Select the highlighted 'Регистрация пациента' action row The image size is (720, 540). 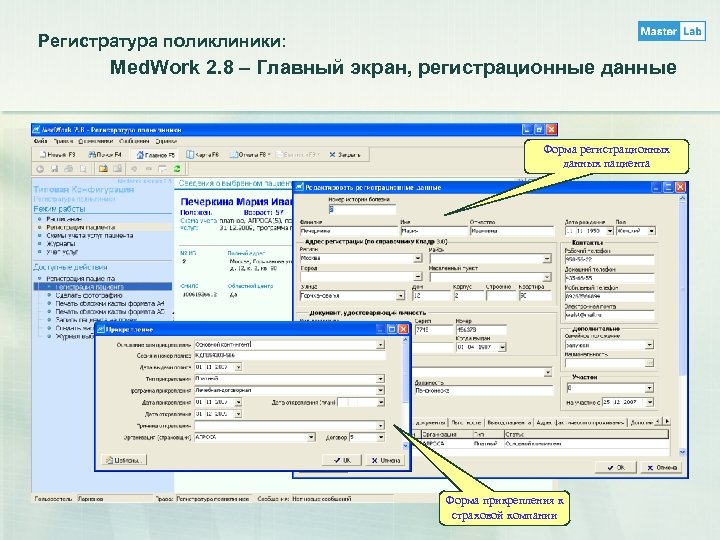click(103, 287)
